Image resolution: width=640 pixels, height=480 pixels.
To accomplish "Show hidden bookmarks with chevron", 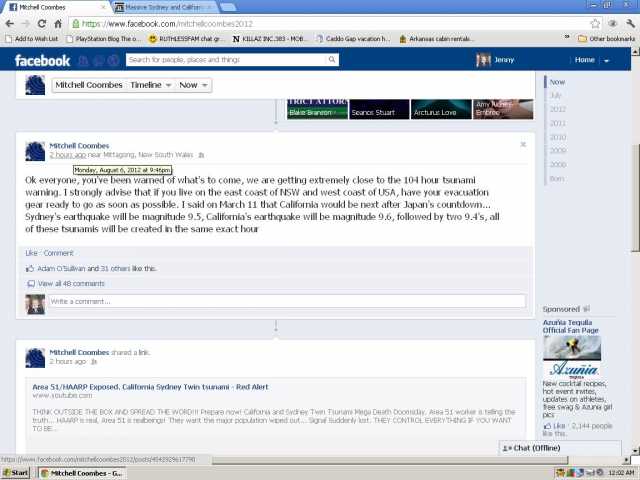I will (x=567, y=37).
